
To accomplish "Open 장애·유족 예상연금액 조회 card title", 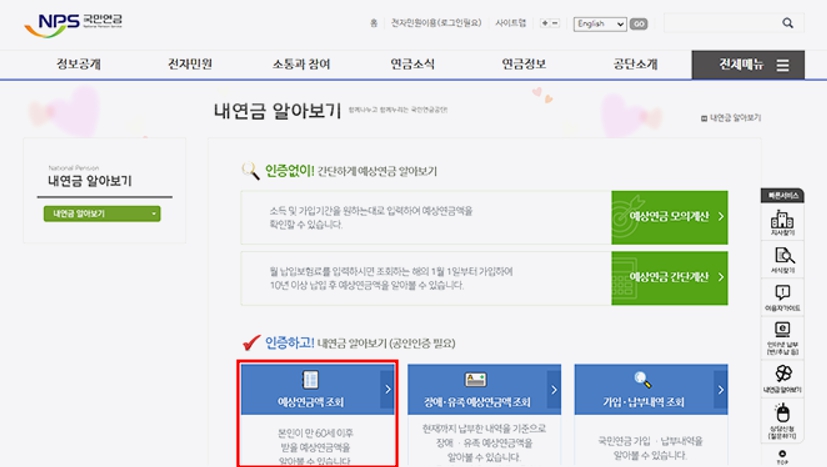I will pos(477,402).
